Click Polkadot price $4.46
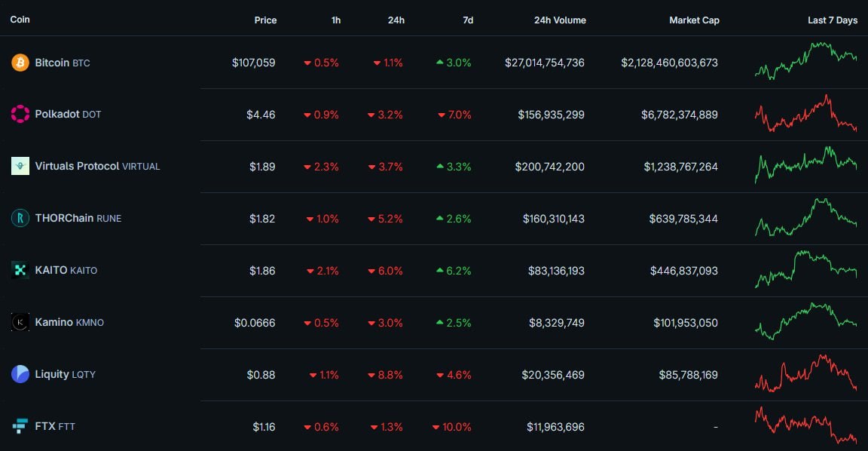The width and height of the screenshot is (868, 451). [x=261, y=115]
